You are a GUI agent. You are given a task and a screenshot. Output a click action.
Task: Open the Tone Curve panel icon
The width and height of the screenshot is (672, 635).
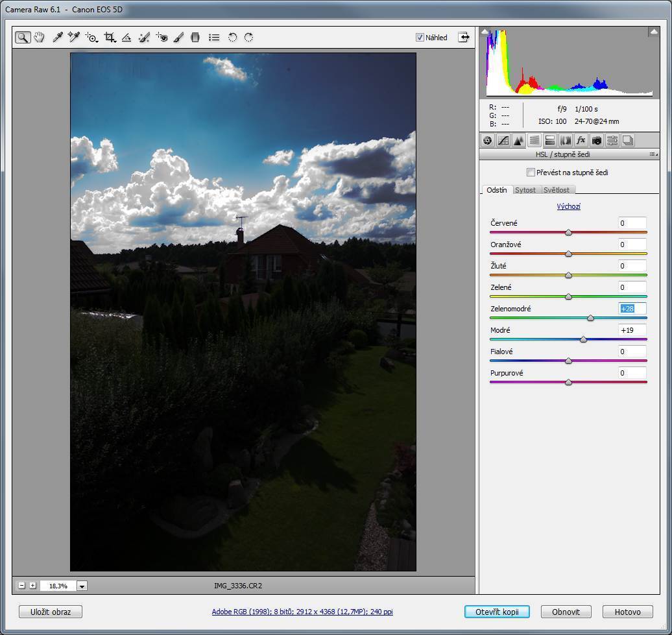coord(503,140)
